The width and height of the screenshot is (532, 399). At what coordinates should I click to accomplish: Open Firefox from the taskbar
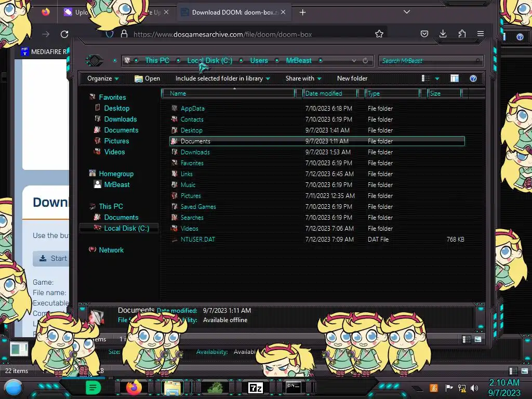coord(134,388)
